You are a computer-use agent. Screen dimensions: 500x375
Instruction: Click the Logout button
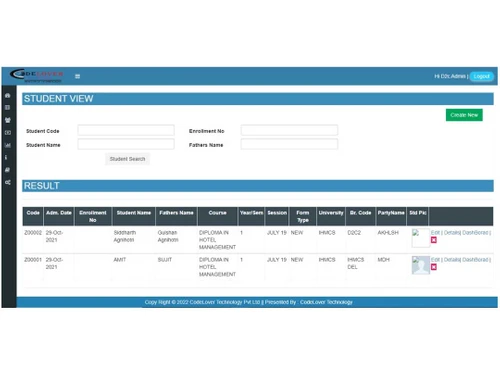481,76
